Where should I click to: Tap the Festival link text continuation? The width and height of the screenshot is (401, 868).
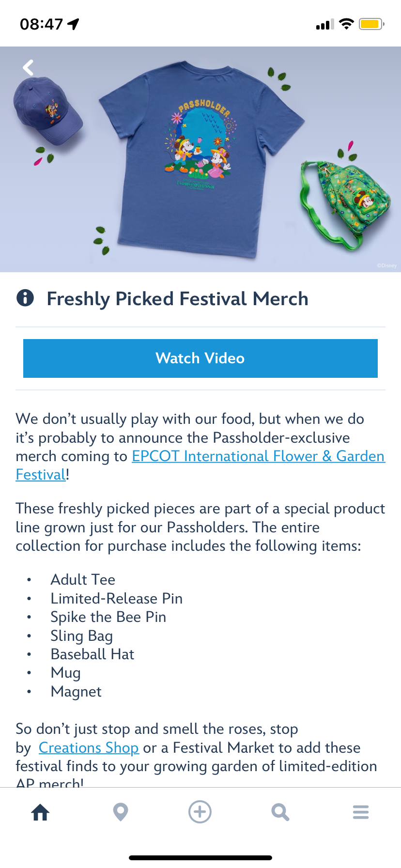tap(41, 475)
